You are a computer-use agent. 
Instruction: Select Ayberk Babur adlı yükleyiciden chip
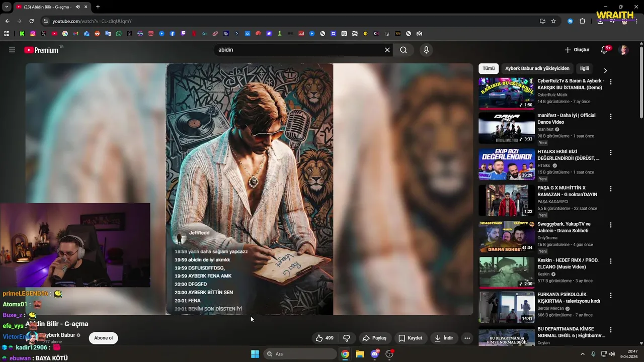click(x=537, y=68)
